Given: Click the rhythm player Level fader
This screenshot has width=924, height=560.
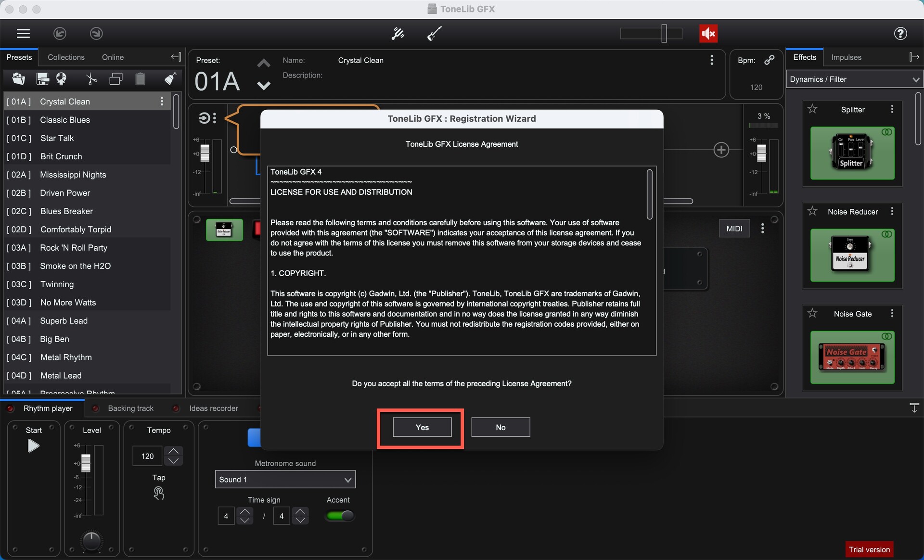Looking at the screenshot, I should pos(86,463).
